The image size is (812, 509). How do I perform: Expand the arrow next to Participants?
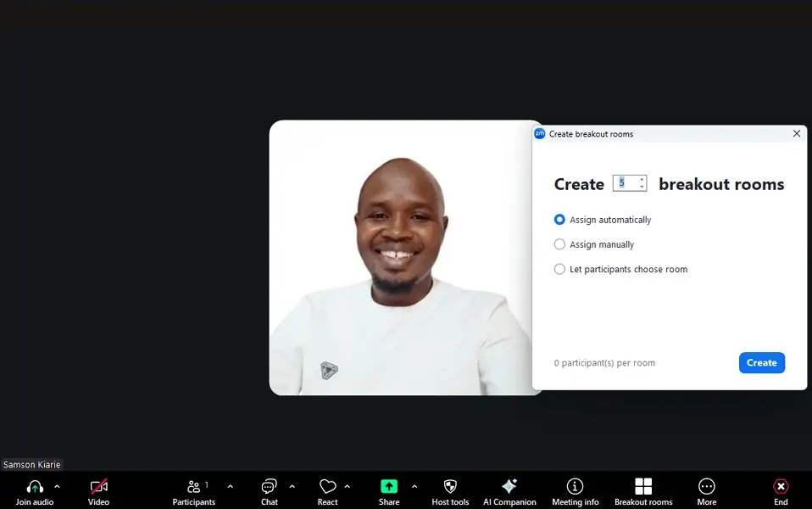point(230,486)
